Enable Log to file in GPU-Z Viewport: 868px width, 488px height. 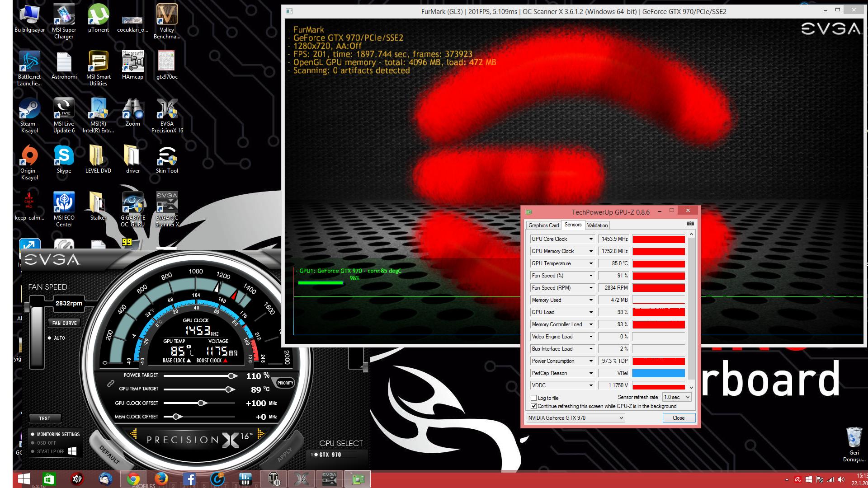pyautogui.click(x=534, y=398)
